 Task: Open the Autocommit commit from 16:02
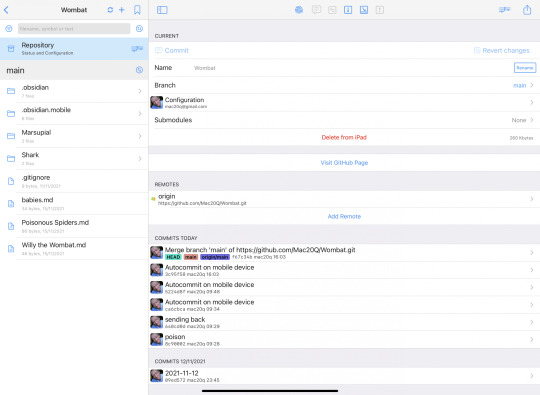pyautogui.click(x=344, y=270)
